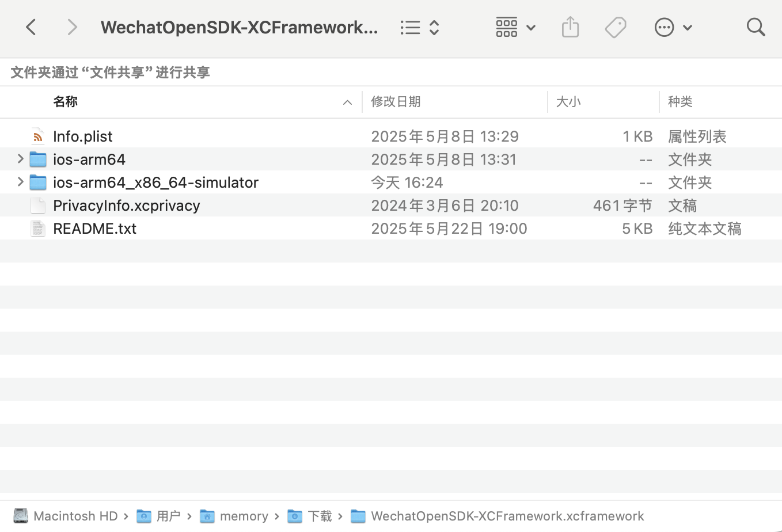782x532 pixels.
Task: Click the Share toolbar icon
Action: tap(570, 27)
